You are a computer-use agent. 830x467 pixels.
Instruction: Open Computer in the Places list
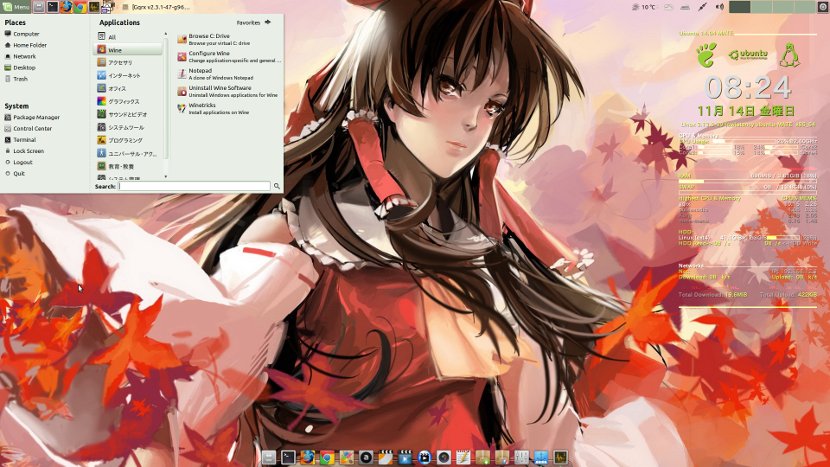pos(22,34)
